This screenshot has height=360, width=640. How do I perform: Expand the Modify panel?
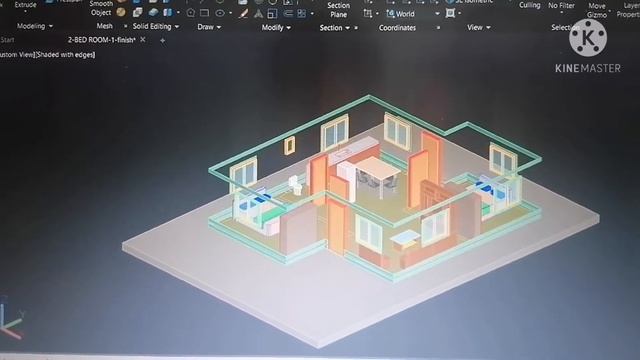[276, 28]
